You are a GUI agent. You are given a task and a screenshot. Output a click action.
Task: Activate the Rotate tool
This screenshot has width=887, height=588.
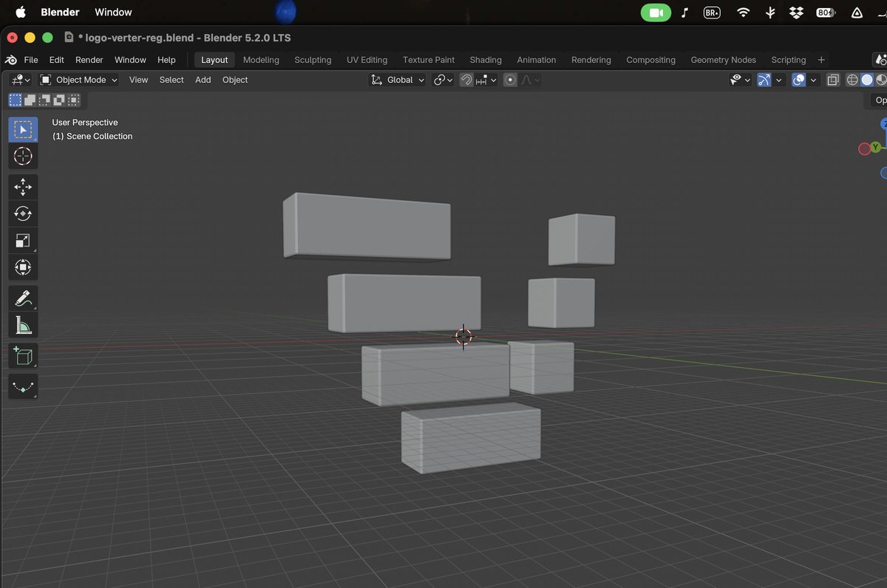tap(23, 213)
